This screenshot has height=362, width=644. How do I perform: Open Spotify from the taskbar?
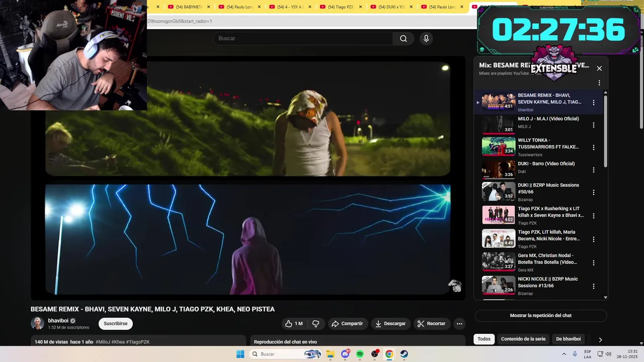360,354
